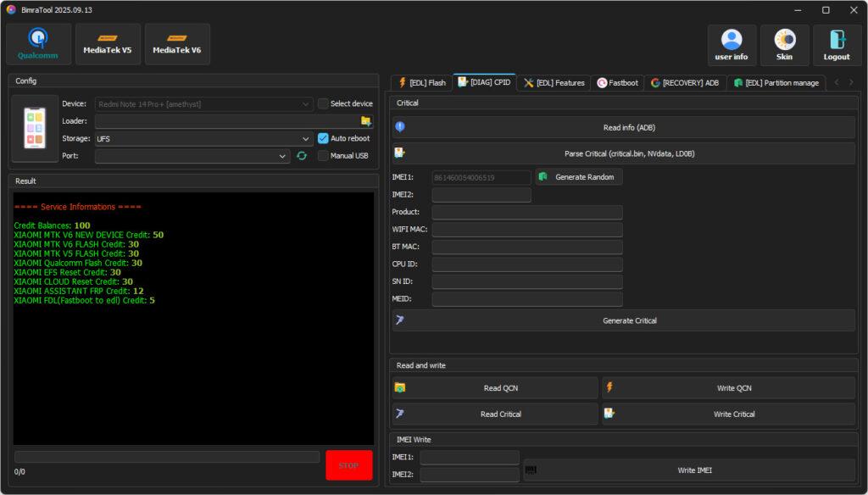Browse for loader file with folder icon

(x=366, y=121)
